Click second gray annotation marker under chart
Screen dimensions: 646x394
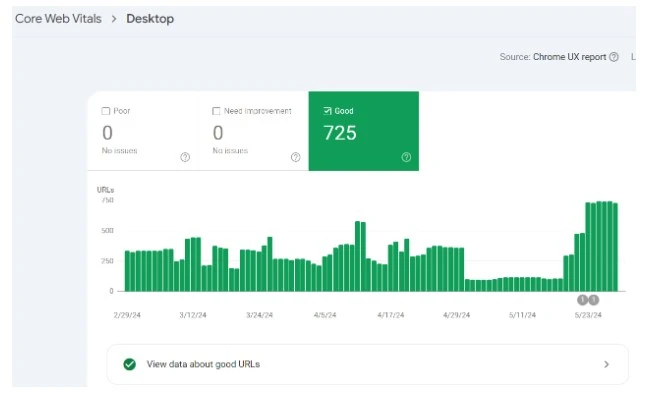pyautogui.click(x=593, y=300)
